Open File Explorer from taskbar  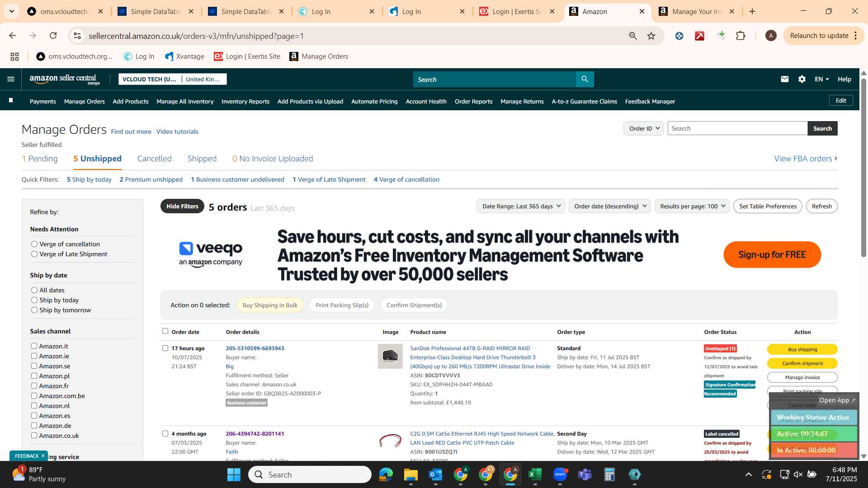(x=410, y=474)
